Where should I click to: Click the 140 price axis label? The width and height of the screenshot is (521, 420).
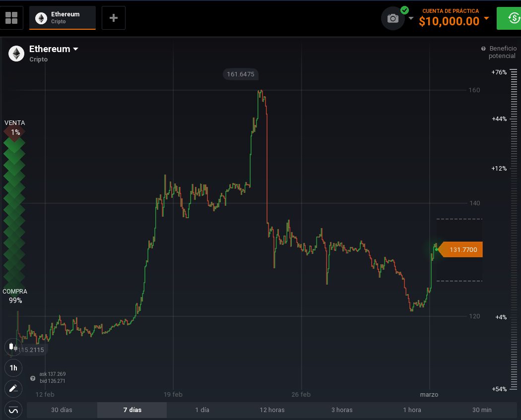click(475, 203)
